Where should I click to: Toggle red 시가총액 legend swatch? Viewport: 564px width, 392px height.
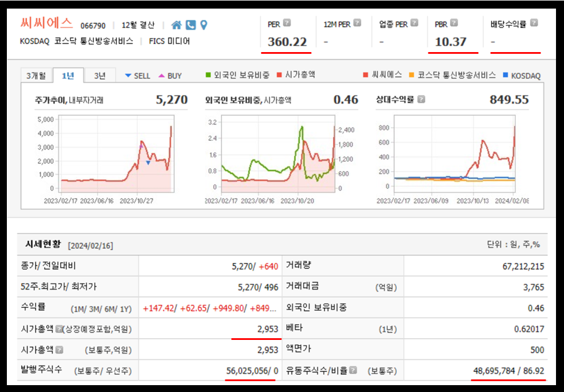(279, 75)
